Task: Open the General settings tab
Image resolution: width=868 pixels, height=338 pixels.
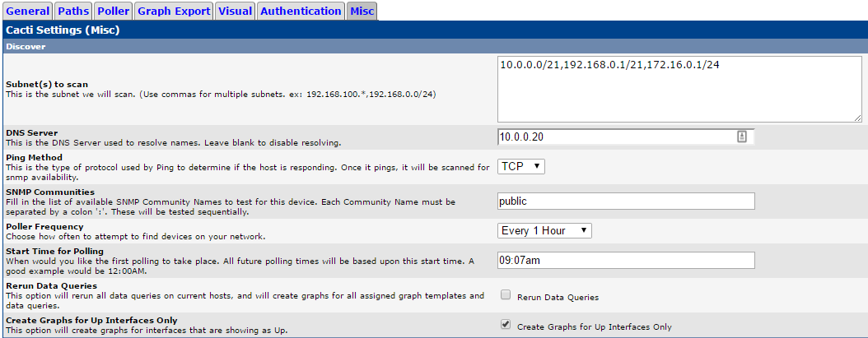Action: pyautogui.click(x=28, y=11)
